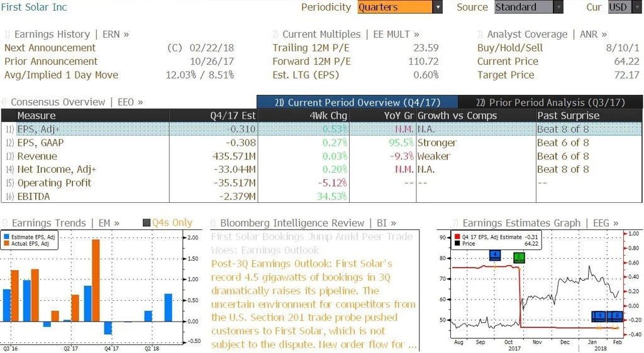Click the green E earnings marker
Screen dimensions: 644x353
[519, 258]
